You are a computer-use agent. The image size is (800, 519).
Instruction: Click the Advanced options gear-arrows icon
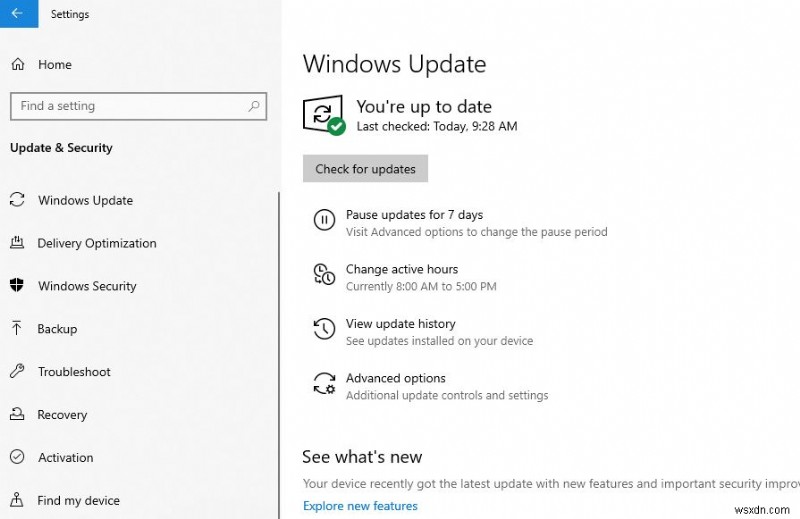tap(324, 383)
